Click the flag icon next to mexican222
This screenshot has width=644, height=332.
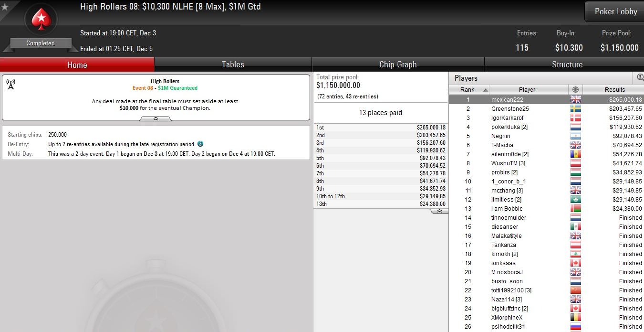[576, 99]
